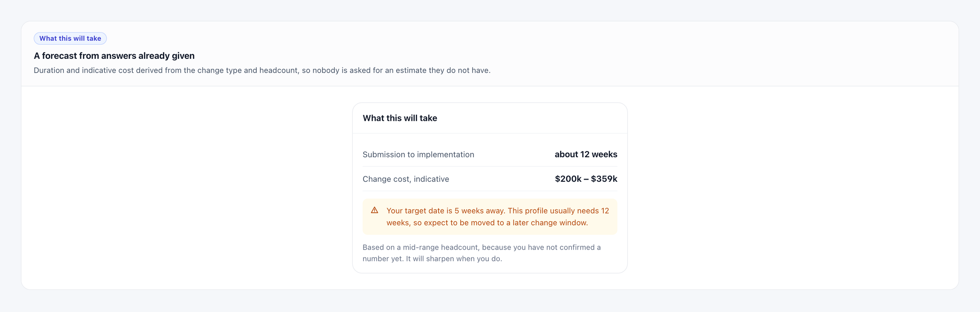980x312 pixels.
Task: Click the orange warning banner background
Action: pos(490,217)
